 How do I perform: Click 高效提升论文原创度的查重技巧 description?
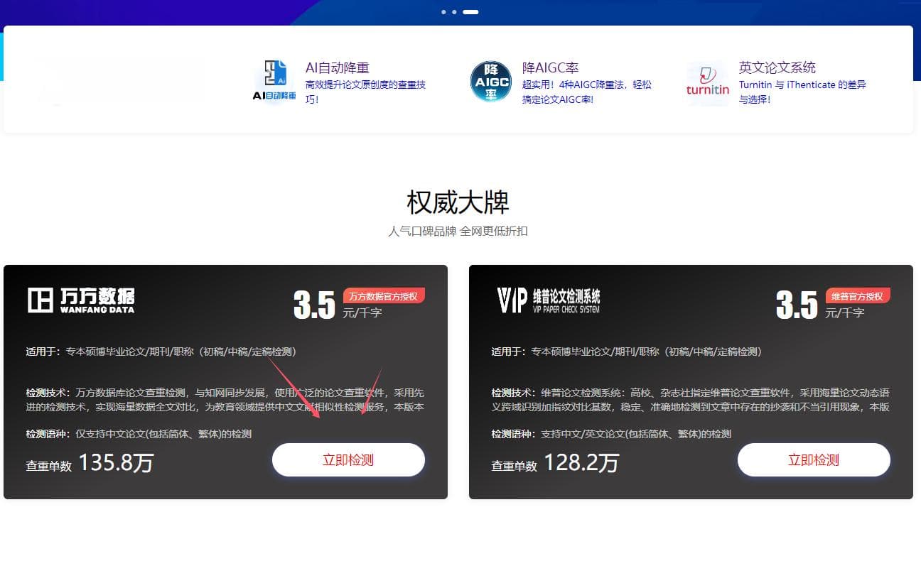click(366, 92)
